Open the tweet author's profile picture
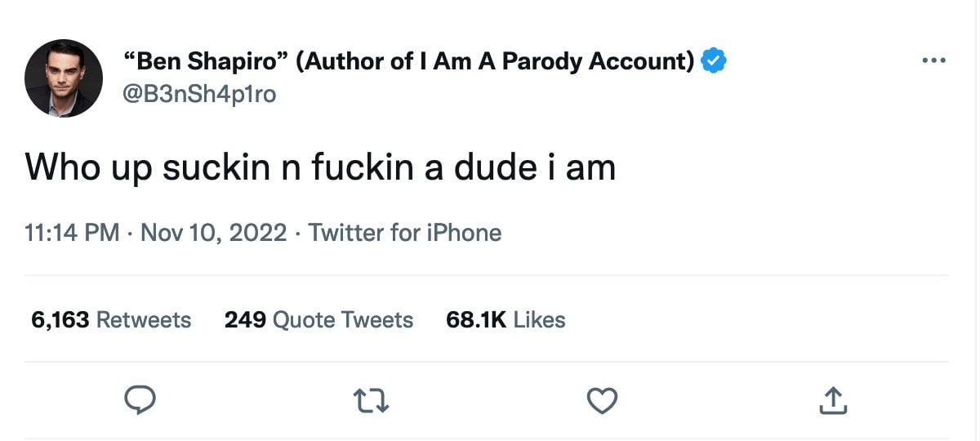This screenshot has width=980, height=441. [x=64, y=78]
